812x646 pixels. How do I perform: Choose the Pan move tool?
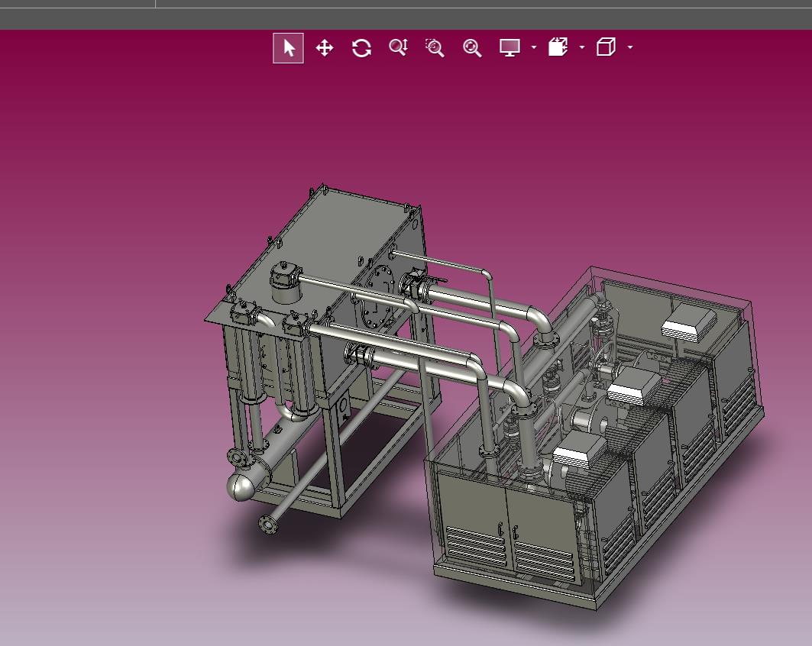pyautogui.click(x=325, y=47)
